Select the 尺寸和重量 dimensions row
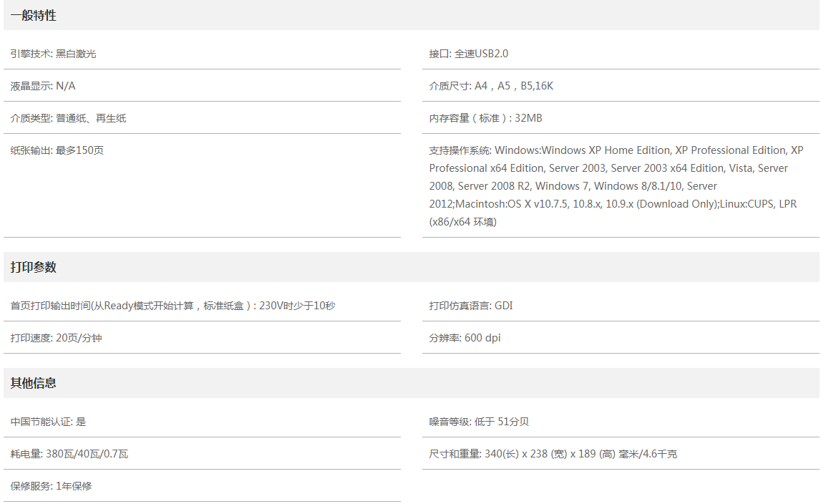 (x=553, y=454)
